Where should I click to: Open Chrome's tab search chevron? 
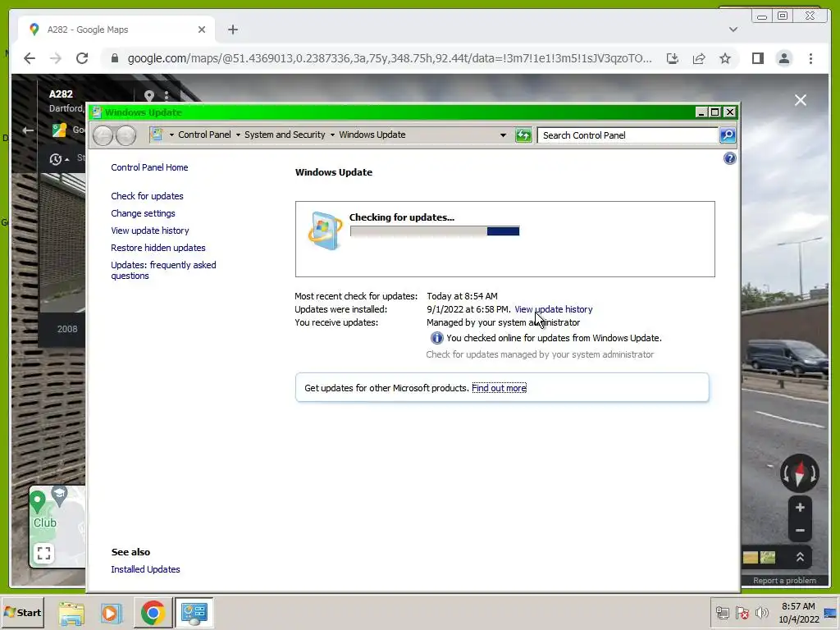[x=733, y=30]
